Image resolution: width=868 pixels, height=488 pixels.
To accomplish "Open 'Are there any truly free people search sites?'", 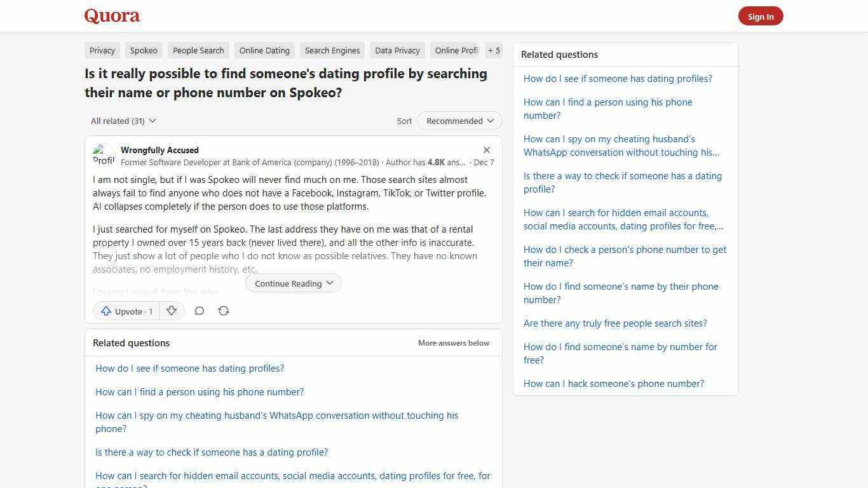I will (615, 323).
